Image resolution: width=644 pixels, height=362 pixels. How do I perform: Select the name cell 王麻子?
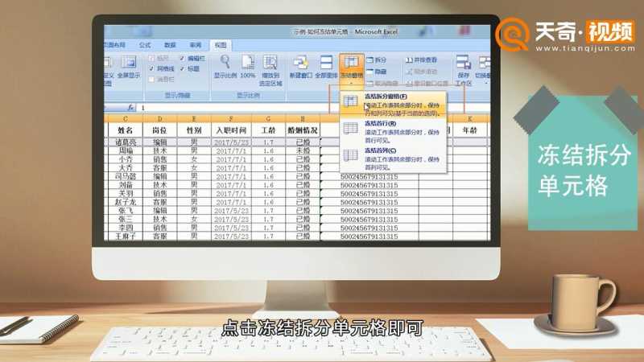pyautogui.click(x=126, y=237)
